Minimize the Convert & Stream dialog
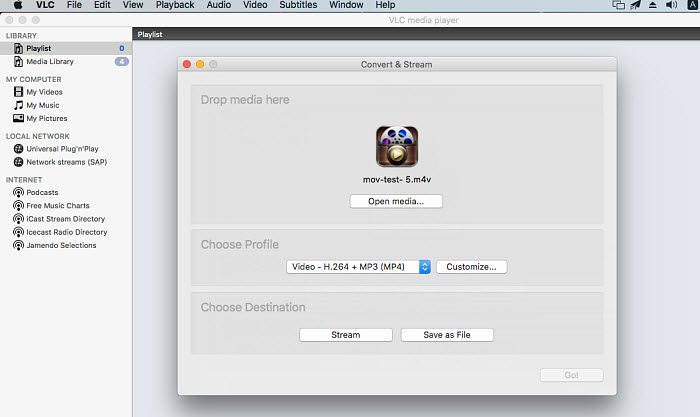700x417 pixels. [200, 64]
